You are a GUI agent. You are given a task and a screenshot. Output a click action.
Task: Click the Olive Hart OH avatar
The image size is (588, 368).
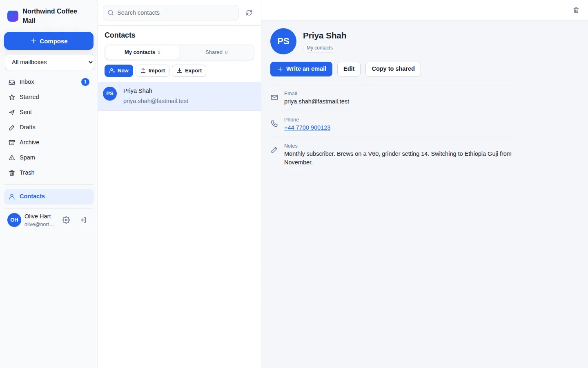(x=14, y=220)
